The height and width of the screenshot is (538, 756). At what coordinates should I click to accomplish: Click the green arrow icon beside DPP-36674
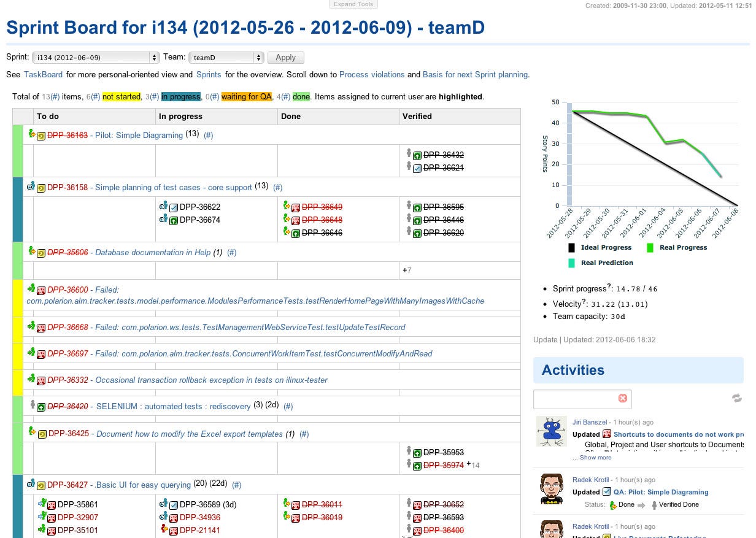click(173, 220)
